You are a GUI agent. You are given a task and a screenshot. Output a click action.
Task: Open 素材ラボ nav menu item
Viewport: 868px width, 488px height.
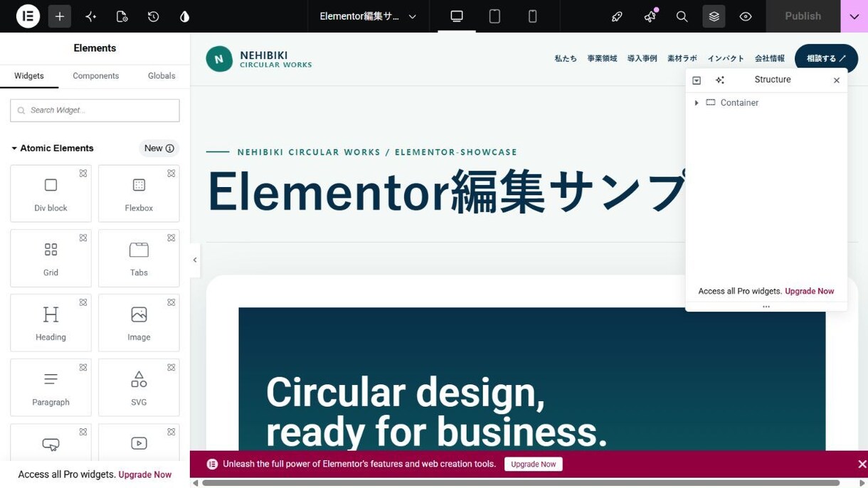[682, 58]
